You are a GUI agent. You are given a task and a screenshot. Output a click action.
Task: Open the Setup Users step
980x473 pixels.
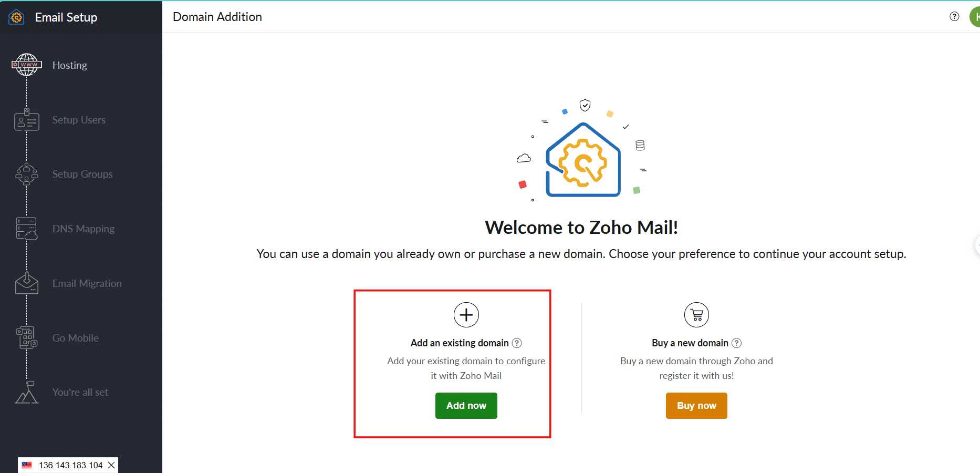[x=79, y=120]
